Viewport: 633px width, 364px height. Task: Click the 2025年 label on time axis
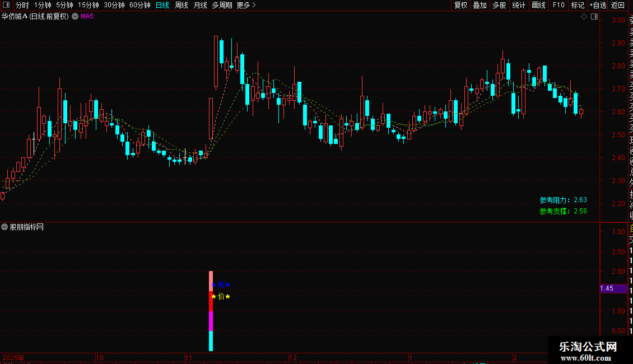coord(13,358)
